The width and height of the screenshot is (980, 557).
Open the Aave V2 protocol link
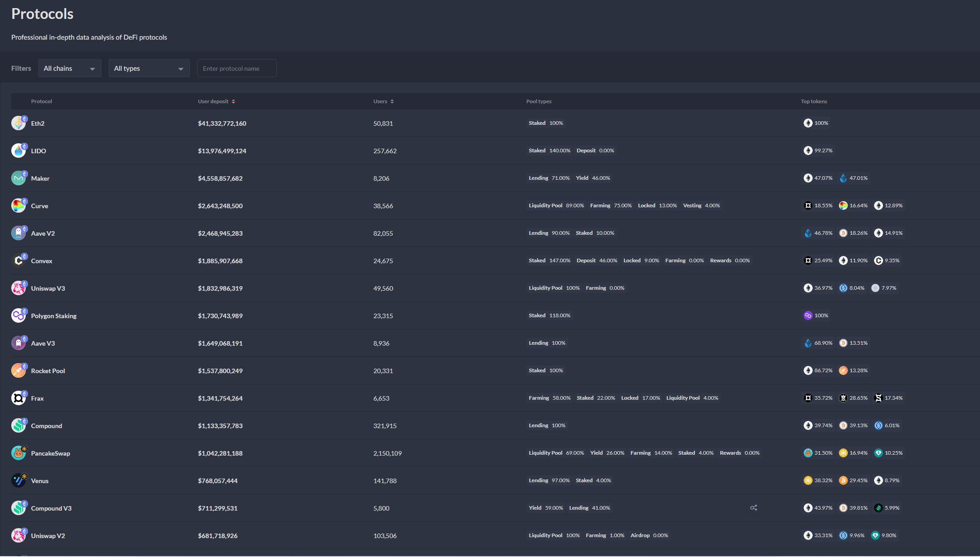(x=43, y=233)
